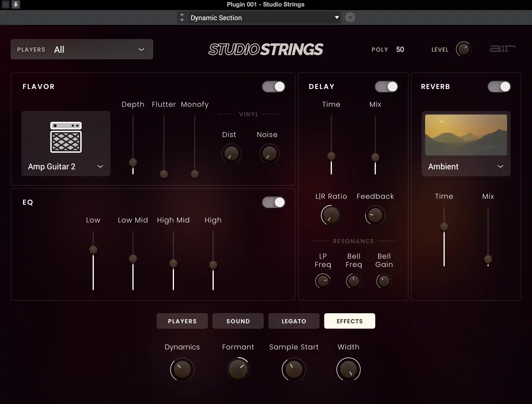Select the Ambient reverb landscape thumbnail

[x=465, y=134]
